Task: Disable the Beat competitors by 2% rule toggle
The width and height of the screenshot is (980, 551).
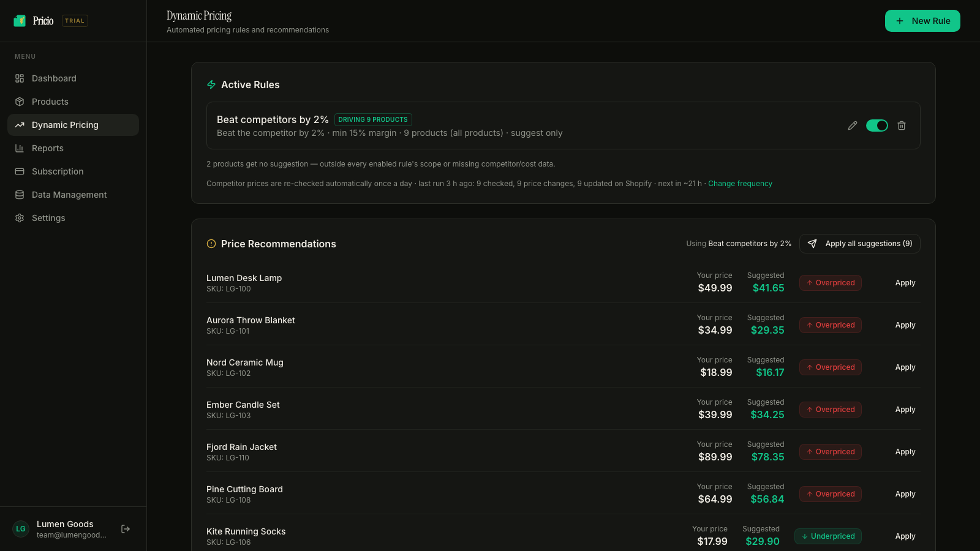Action: (877, 126)
